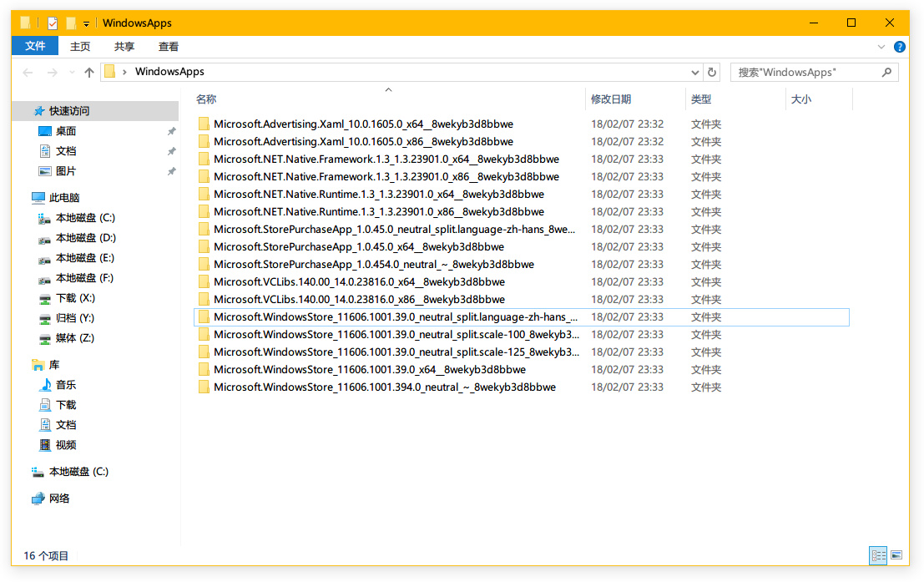Open the 文件 menu
924x582 pixels.
(35, 47)
